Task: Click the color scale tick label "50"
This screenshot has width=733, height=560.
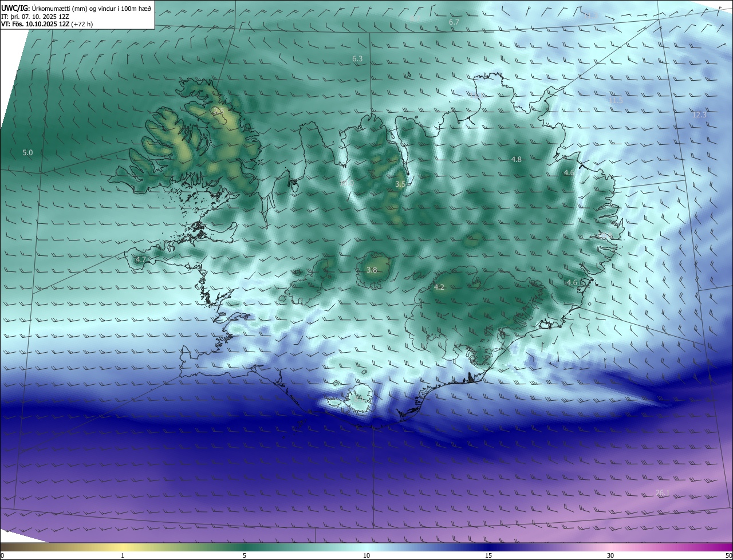Action: [728, 555]
